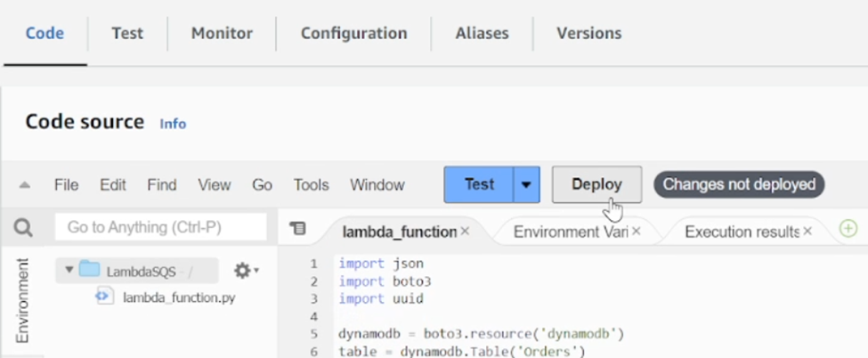Screen dimensions: 868x358
Task: Close the Environment Vari tab
Action: [x=636, y=231]
